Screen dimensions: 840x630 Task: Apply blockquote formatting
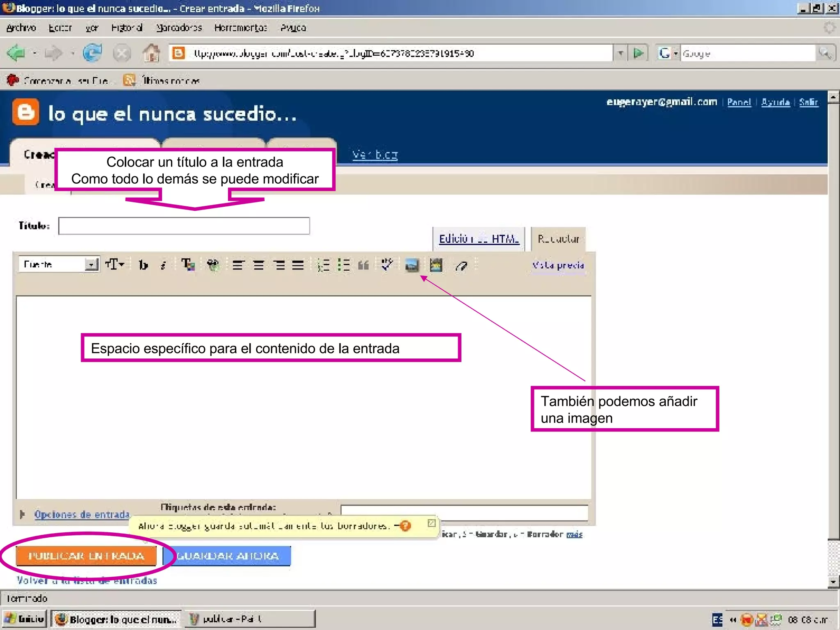pyautogui.click(x=363, y=265)
